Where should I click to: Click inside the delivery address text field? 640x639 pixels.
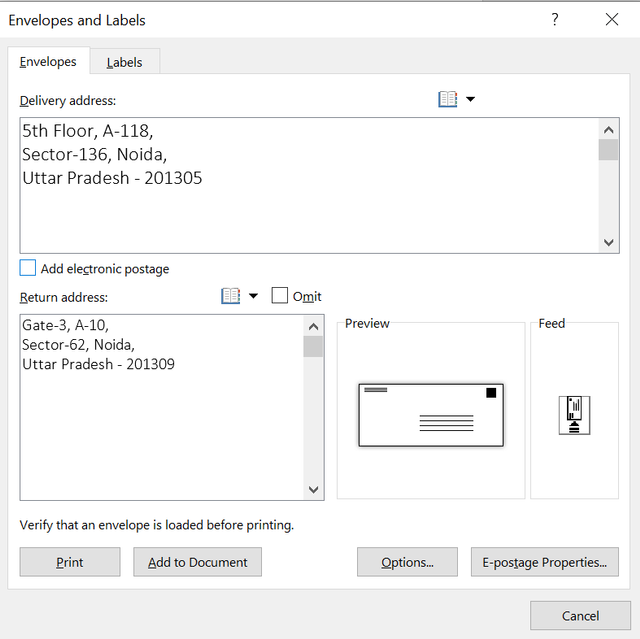300,210
